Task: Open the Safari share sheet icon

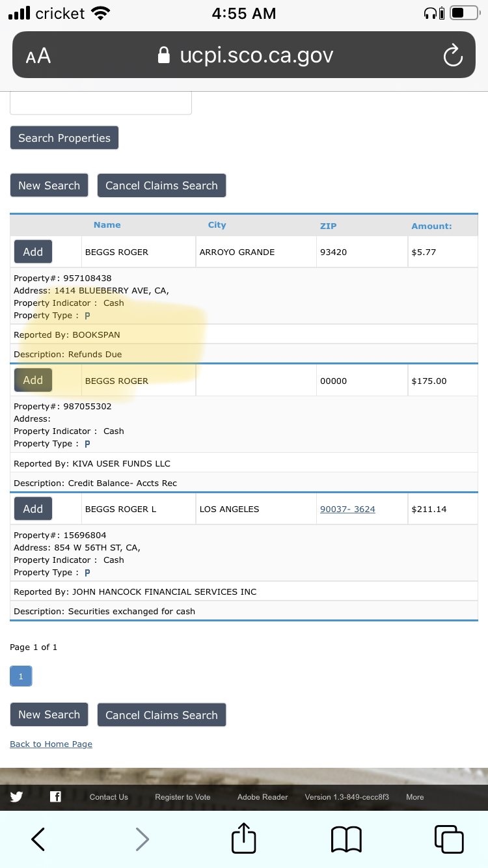Action: tap(244, 837)
